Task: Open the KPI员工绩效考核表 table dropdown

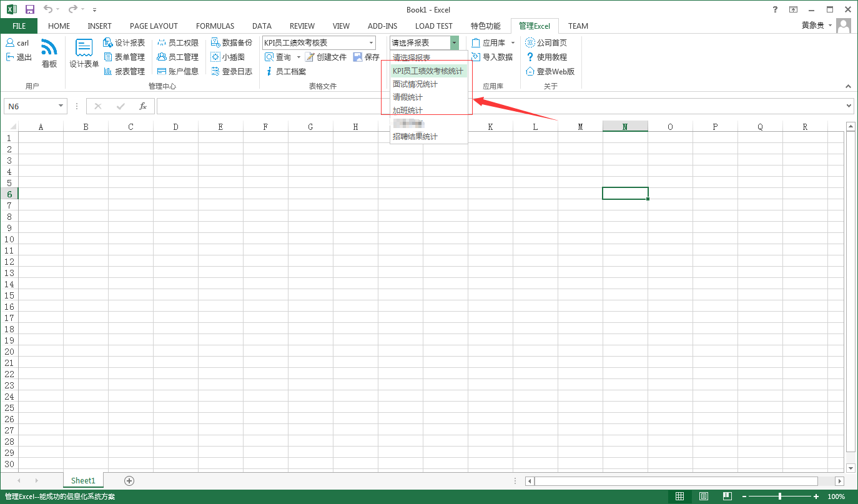Action: click(371, 42)
